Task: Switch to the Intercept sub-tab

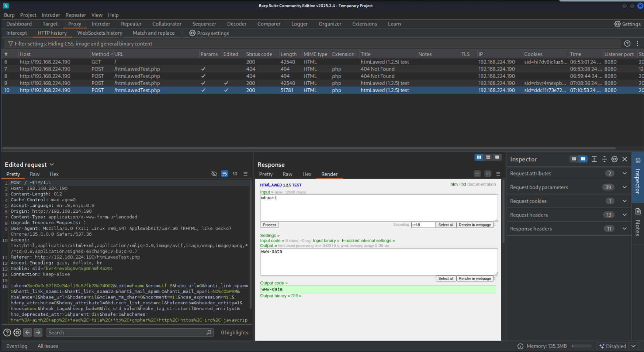Action: coord(17,33)
